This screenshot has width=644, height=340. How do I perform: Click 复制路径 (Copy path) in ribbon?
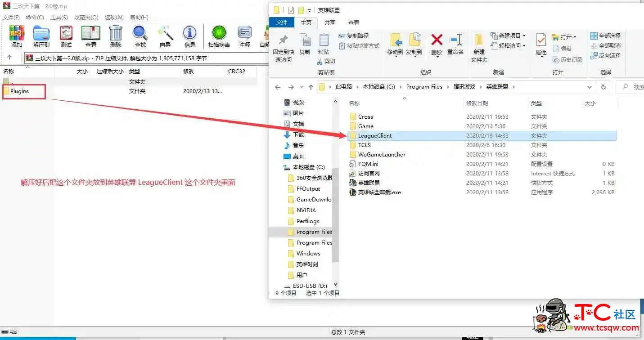(353, 36)
